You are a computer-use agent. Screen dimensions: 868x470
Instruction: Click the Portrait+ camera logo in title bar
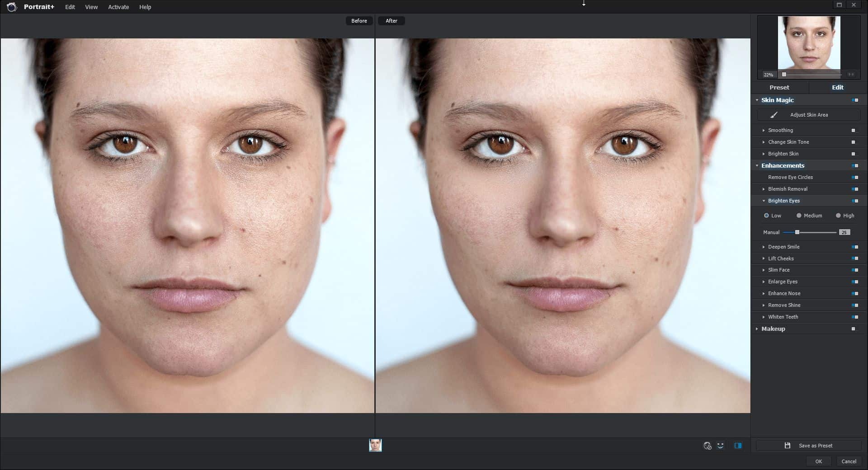coord(12,7)
